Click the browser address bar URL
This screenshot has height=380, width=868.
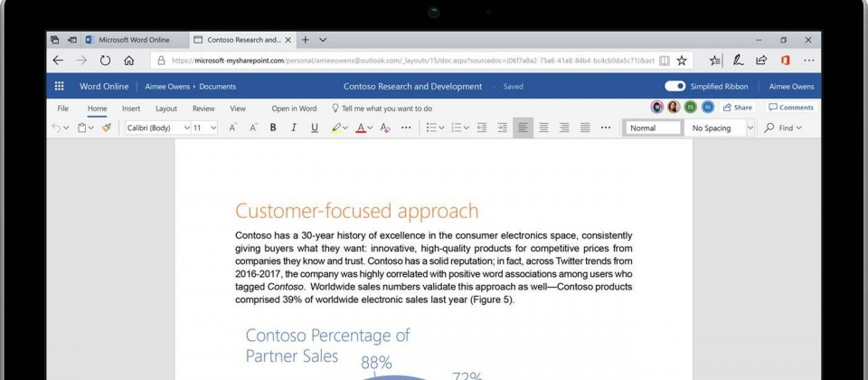point(413,61)
